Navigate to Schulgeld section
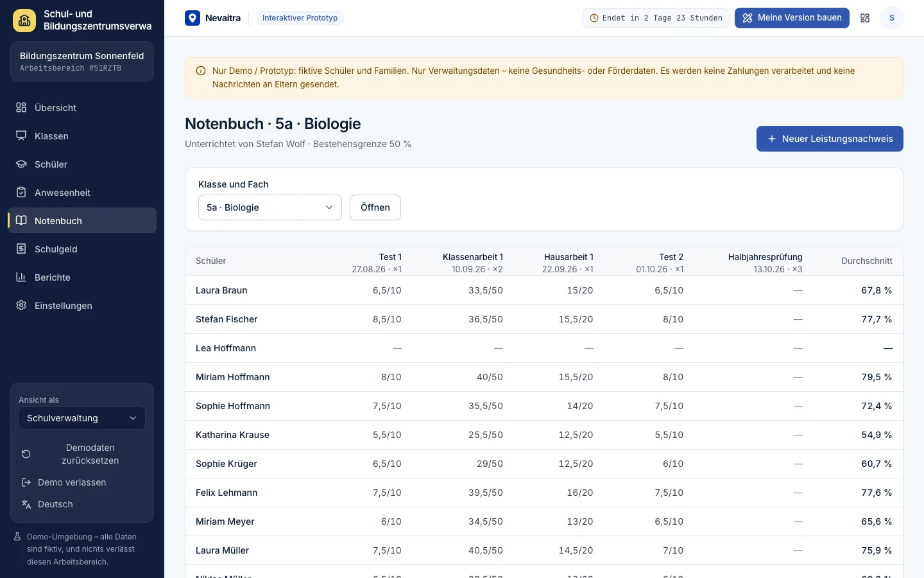The height and width of the screenshot is (578, 924). 82,249
